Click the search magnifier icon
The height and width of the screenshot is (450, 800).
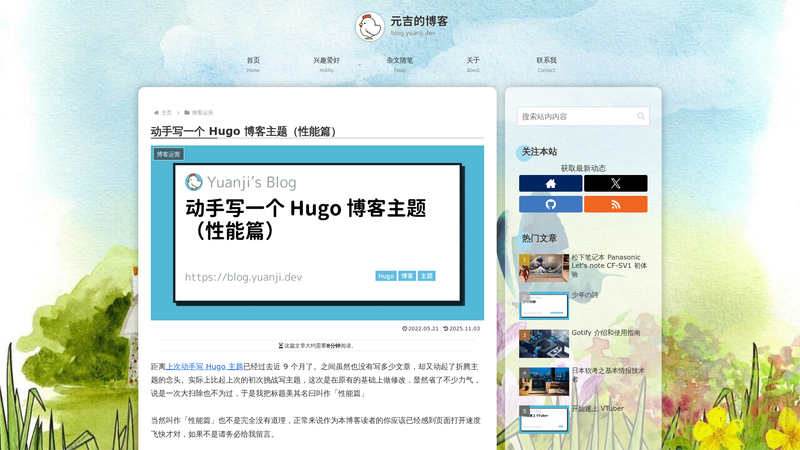641,116
